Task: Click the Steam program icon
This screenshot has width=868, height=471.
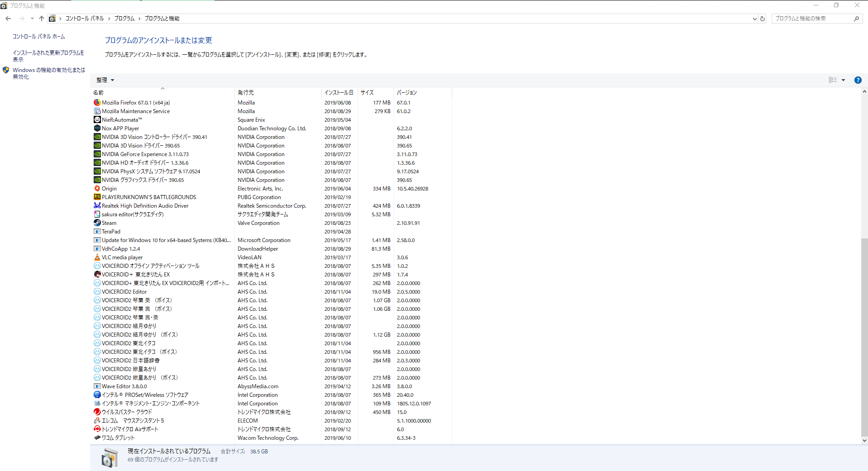Action: point(97,223)
